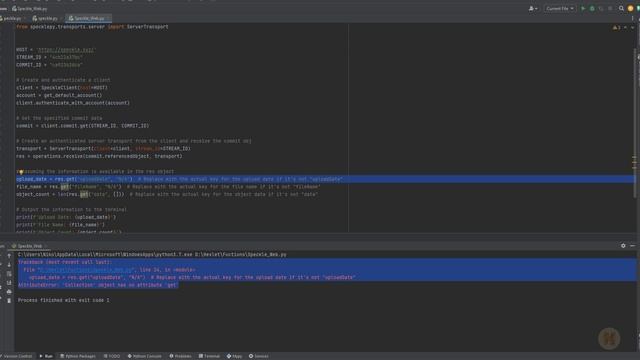Open Search Everywhere magnifier icon
This screenshot has width=640, height=360.
[621, 9]
